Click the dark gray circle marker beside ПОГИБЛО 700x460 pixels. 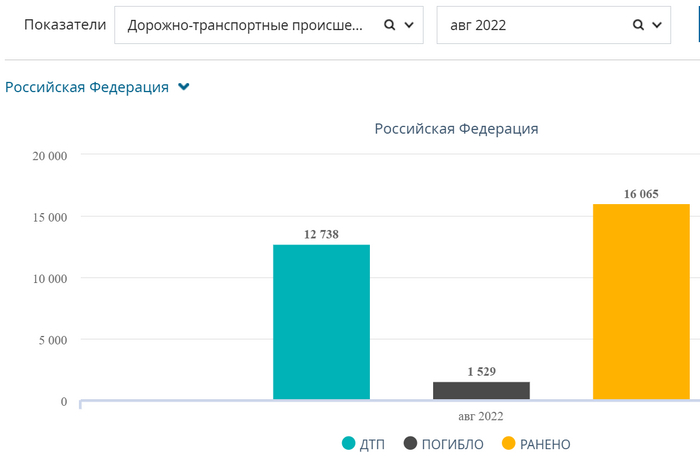(411, 444)
